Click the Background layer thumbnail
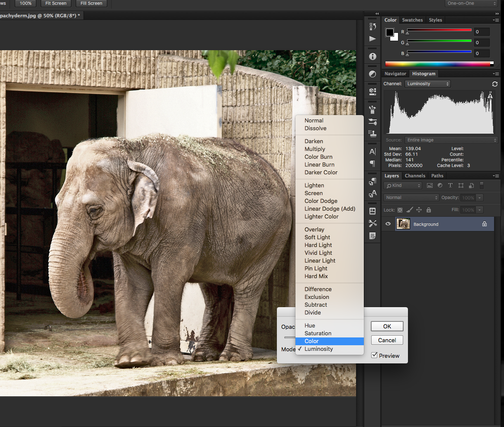 (403, 224)
